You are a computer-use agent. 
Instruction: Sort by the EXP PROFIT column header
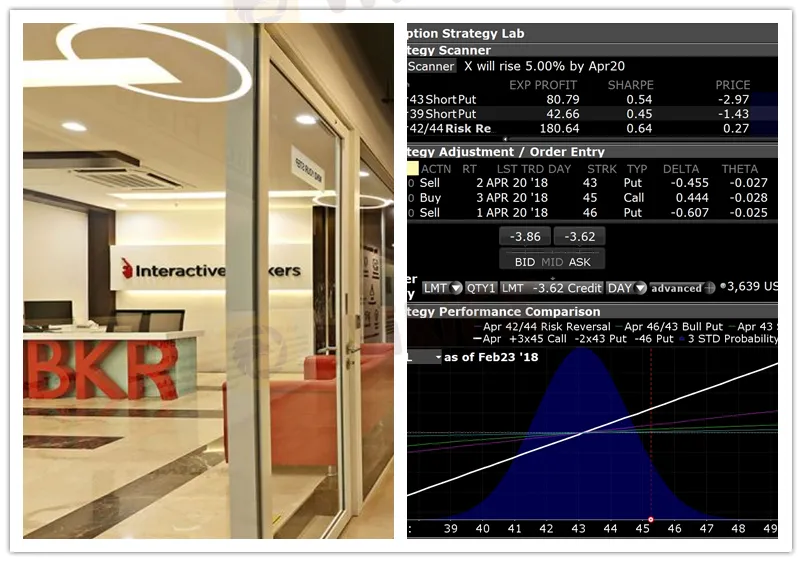543,85
